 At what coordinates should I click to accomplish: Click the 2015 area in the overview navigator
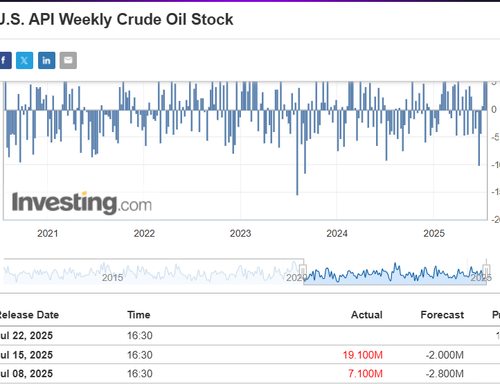click(112, 277)
